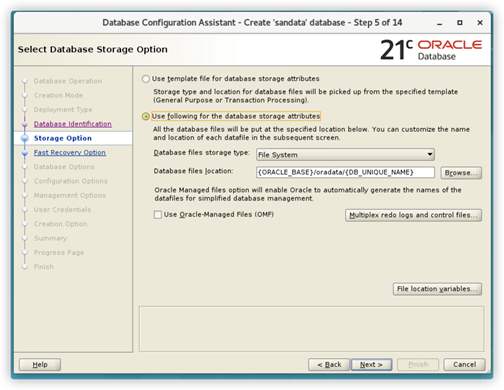Click the 'Database files location:' label
Viewport: 504px width, 390px height.
coord(193,171)
